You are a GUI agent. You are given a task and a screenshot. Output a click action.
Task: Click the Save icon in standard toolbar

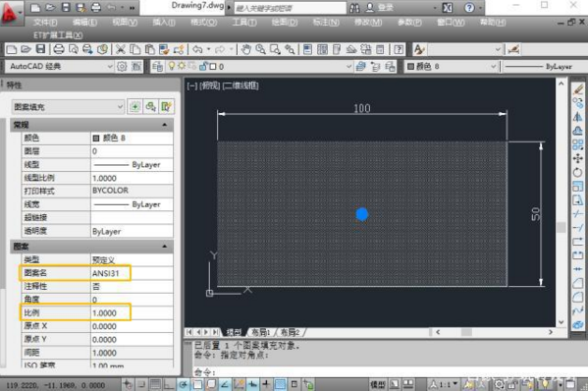coord(40,49)
